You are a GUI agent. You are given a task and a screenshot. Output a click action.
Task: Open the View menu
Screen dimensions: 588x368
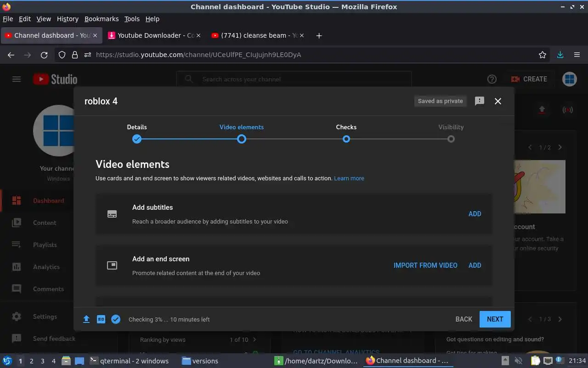coord(44,19)
